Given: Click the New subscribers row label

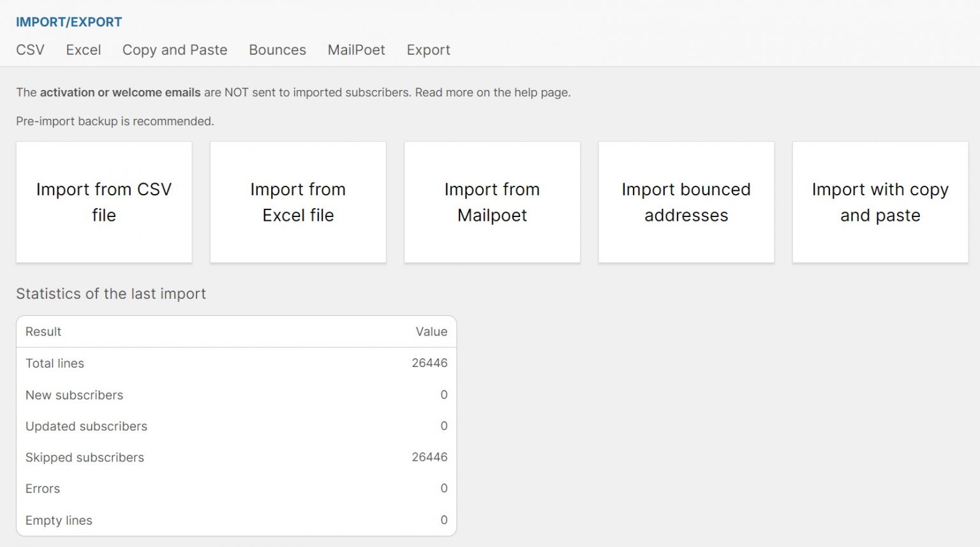Looking at the screenshot, I should click(x=74, y=395).
